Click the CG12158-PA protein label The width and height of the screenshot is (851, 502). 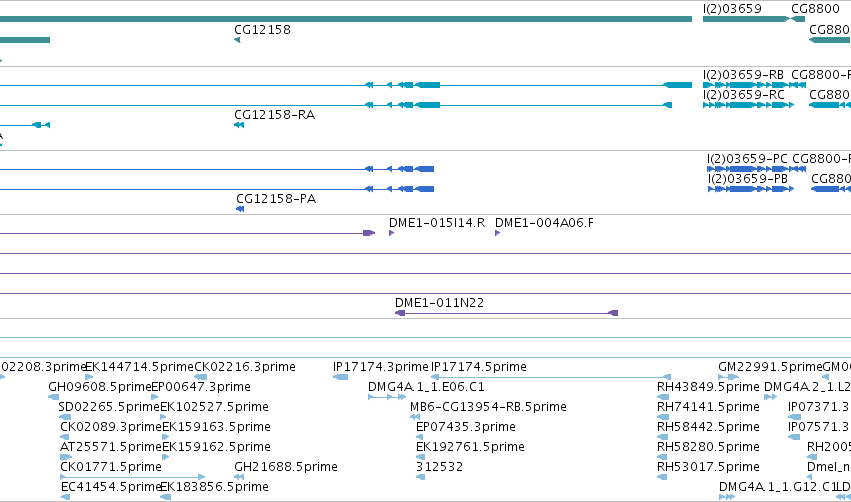pos(276,199)
